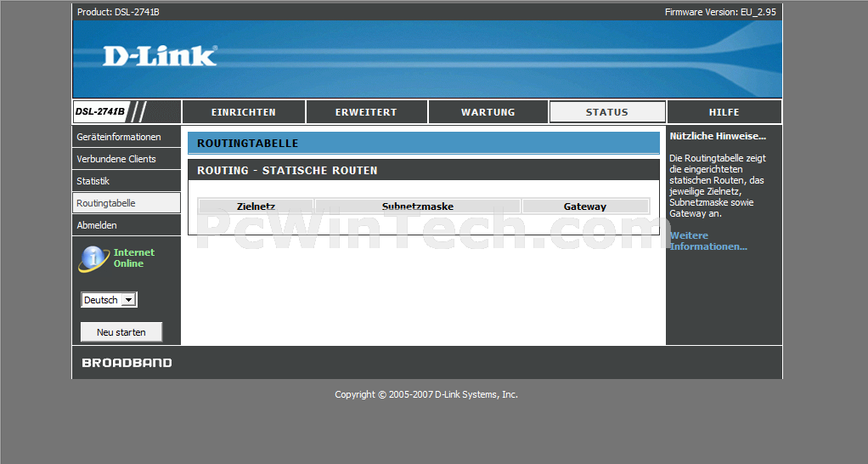Click the Neu starten button
The width and height of the screenshot is (868, 464).
121,332
